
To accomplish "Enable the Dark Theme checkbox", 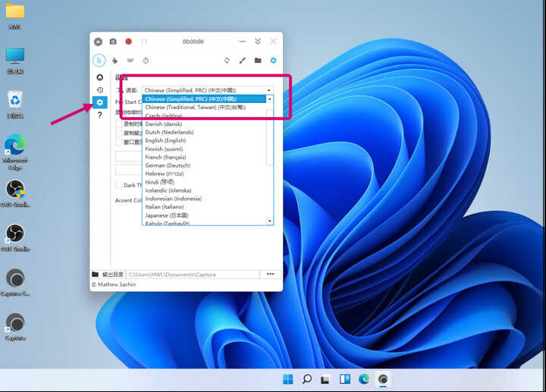I will pos(118,185).
